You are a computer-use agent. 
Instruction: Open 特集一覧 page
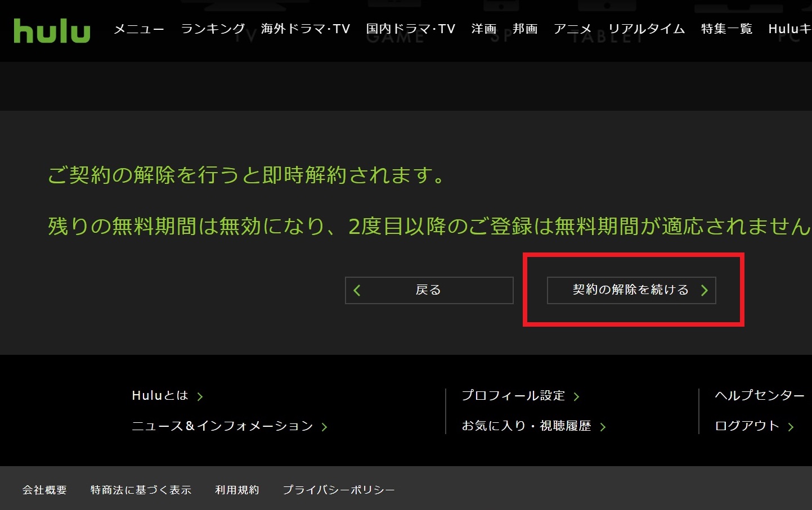pyautogui.click(x=726, y=29)
